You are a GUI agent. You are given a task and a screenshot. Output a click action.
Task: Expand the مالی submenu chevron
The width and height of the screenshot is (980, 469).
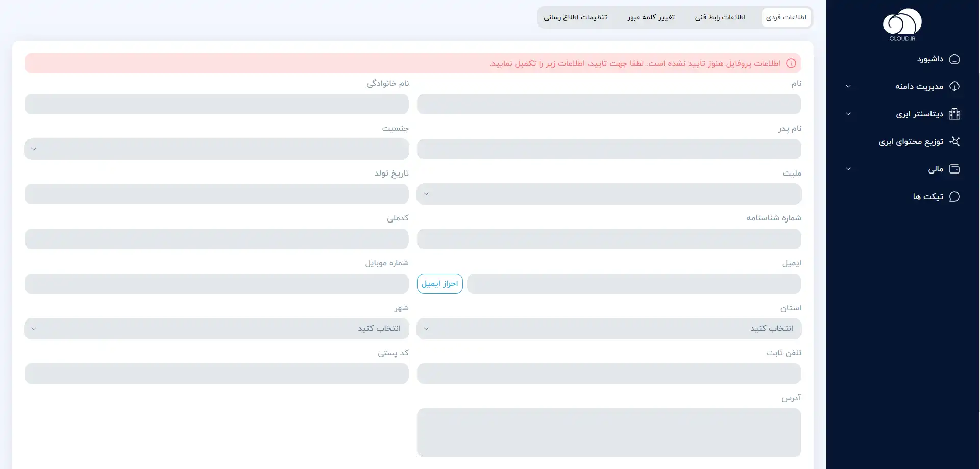tap(848, 169)
